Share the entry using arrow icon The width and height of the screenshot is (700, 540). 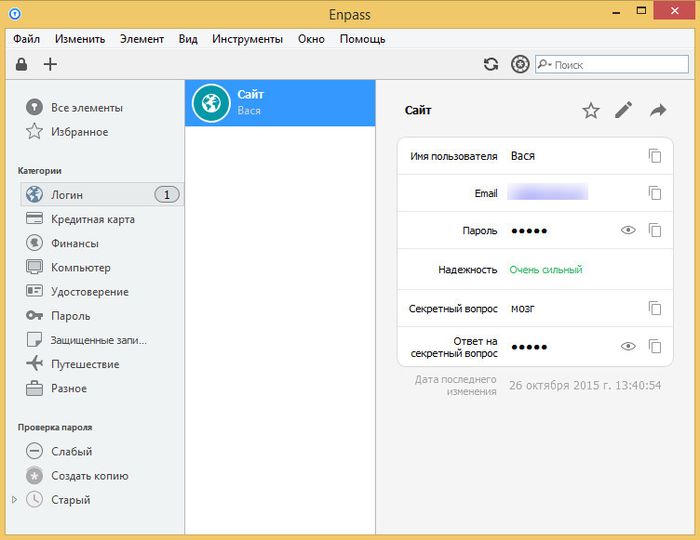click(x=657, y=111)
